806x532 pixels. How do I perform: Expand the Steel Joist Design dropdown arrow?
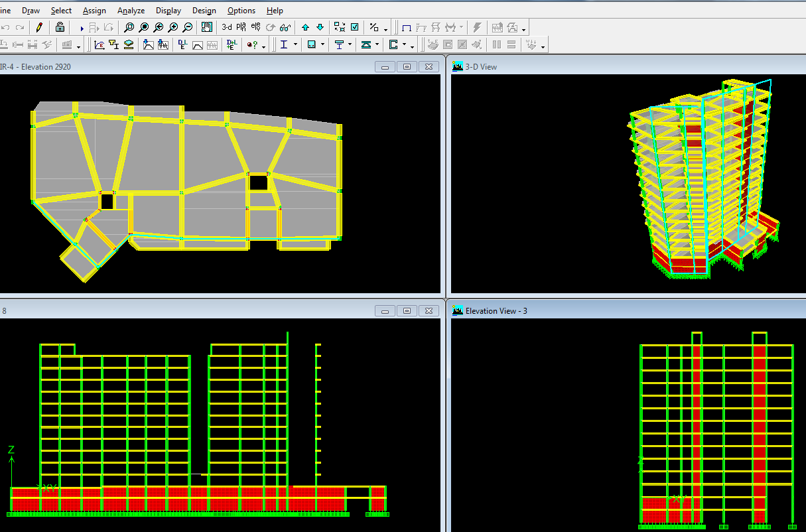[x=377, y=46]
